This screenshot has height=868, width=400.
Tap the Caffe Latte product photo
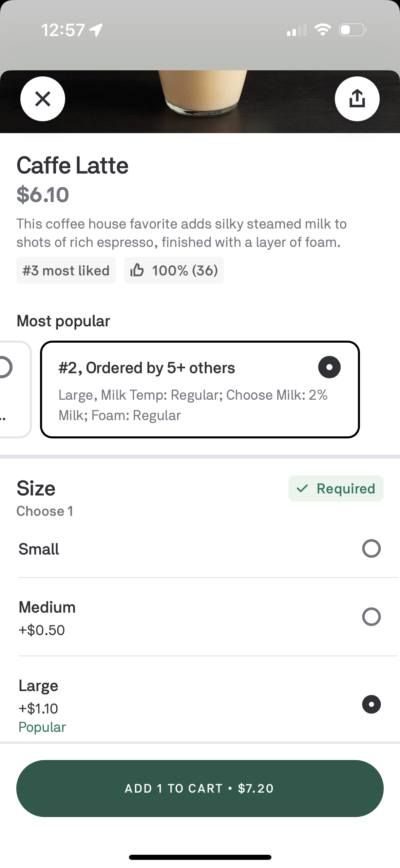[x=200, y=102]
